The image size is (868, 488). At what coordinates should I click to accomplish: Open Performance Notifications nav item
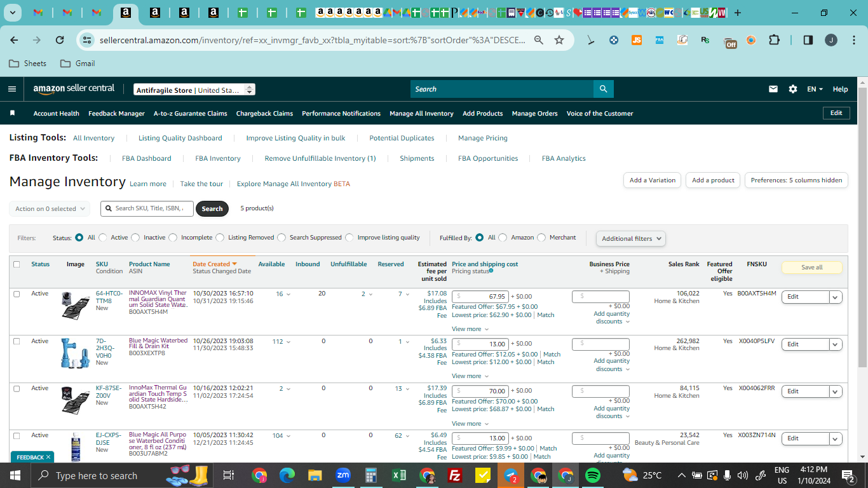pyautogui.click(x=341, y=113)
